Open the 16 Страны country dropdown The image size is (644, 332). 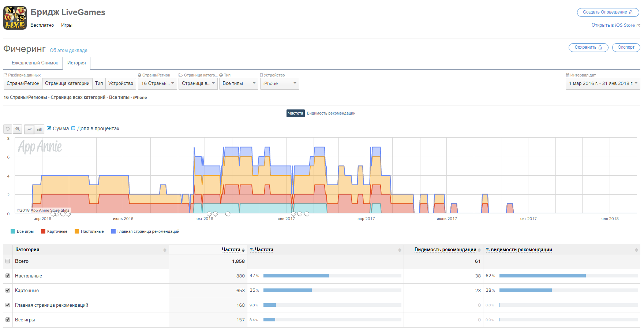pos(157,83)
